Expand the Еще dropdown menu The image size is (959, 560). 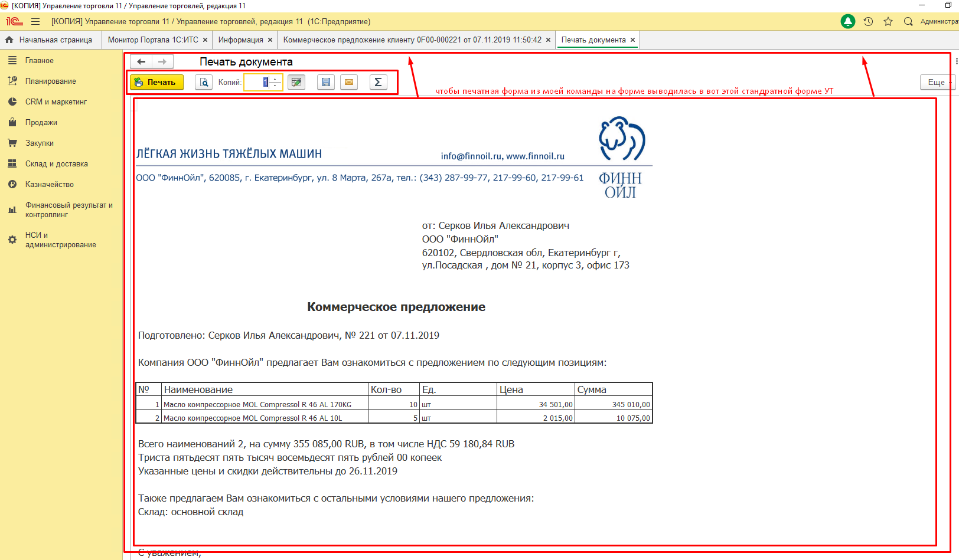(936, 82)
